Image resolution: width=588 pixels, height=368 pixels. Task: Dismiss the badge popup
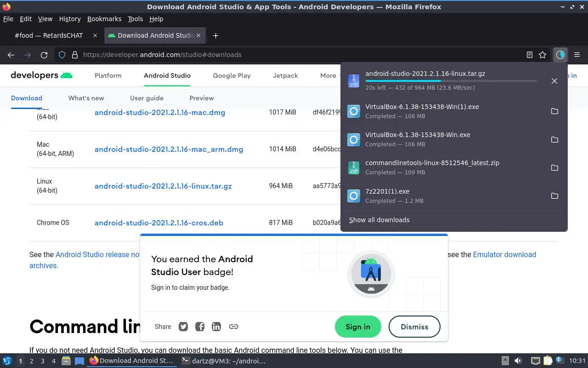[x=414, y=327]
